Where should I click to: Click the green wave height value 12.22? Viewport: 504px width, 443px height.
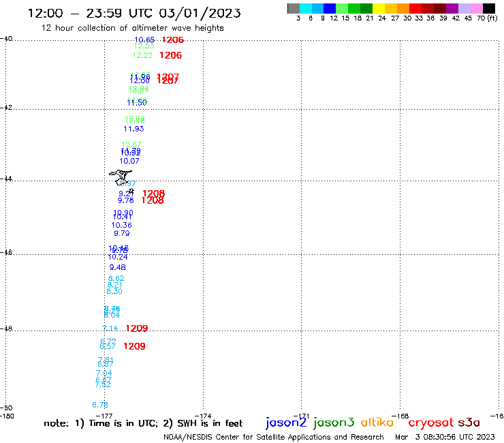[143, 55]
